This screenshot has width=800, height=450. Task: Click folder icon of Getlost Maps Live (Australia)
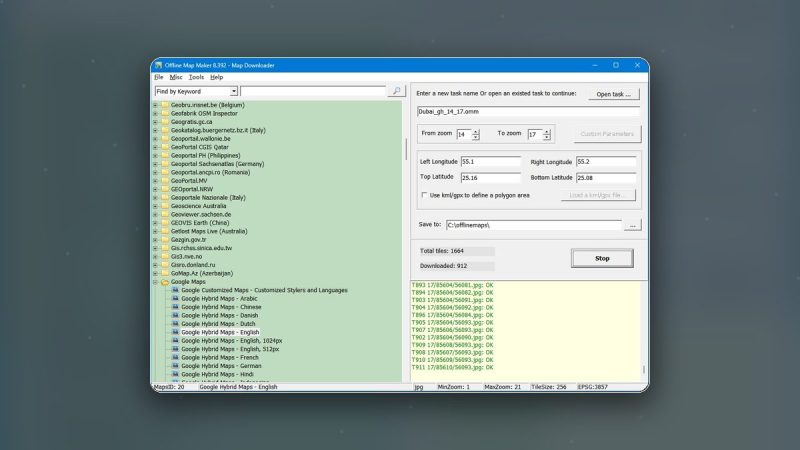165,231
